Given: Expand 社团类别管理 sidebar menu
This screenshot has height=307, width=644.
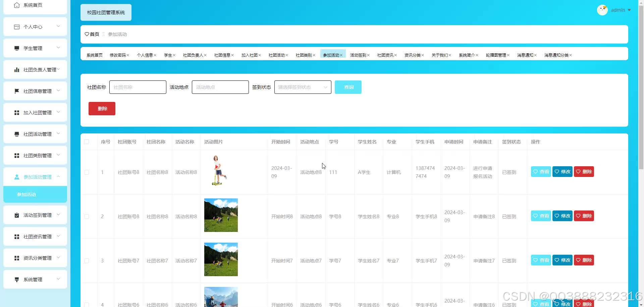Looking at the screenshot, I should (x=58, y=155).
